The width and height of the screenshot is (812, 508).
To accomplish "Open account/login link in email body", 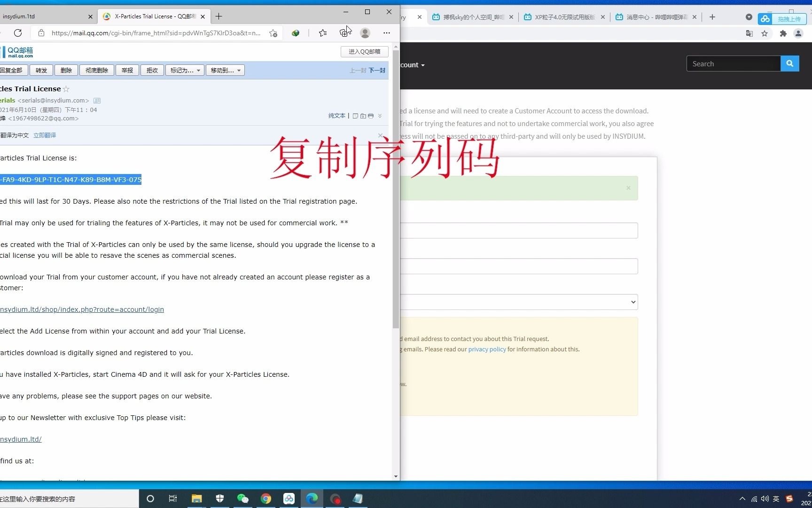I will coord(82,310).
